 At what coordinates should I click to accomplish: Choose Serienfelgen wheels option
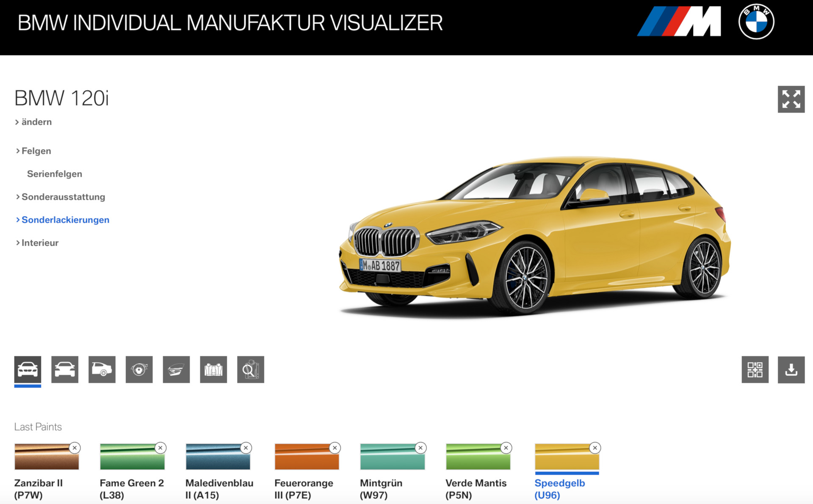55,174
